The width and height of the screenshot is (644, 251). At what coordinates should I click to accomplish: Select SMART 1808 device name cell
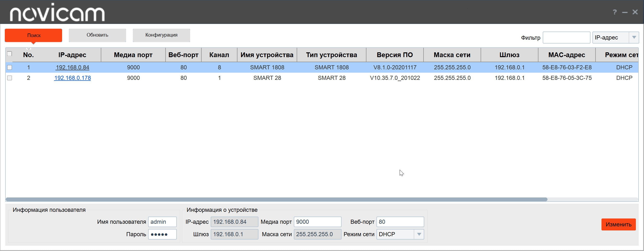[x=267, y=67]
